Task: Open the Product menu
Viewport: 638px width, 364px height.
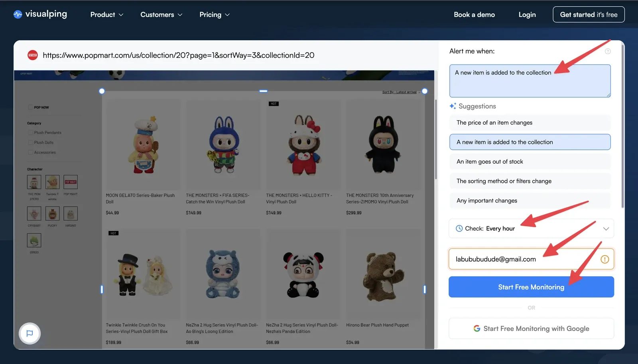Action: [x=107, y=15]
